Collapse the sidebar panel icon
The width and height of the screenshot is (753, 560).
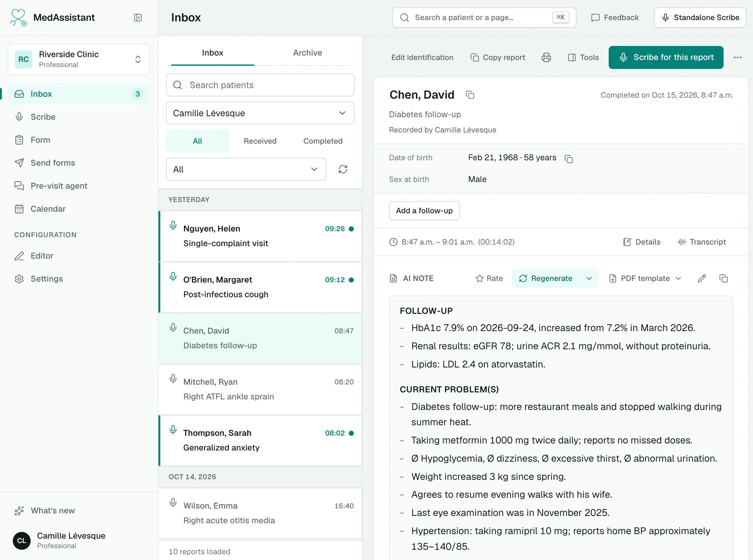coord(138,18)
